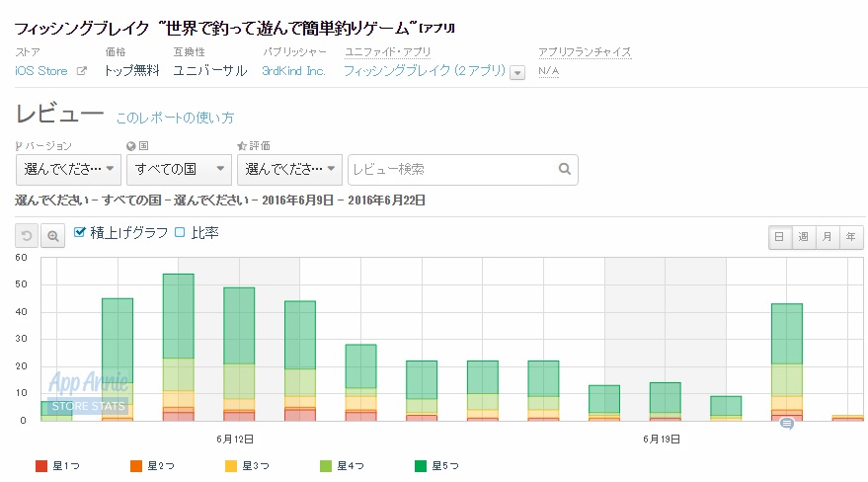Switch chart granularity to 週
This screenshot has height=482, width=868.
coord(803,237)
